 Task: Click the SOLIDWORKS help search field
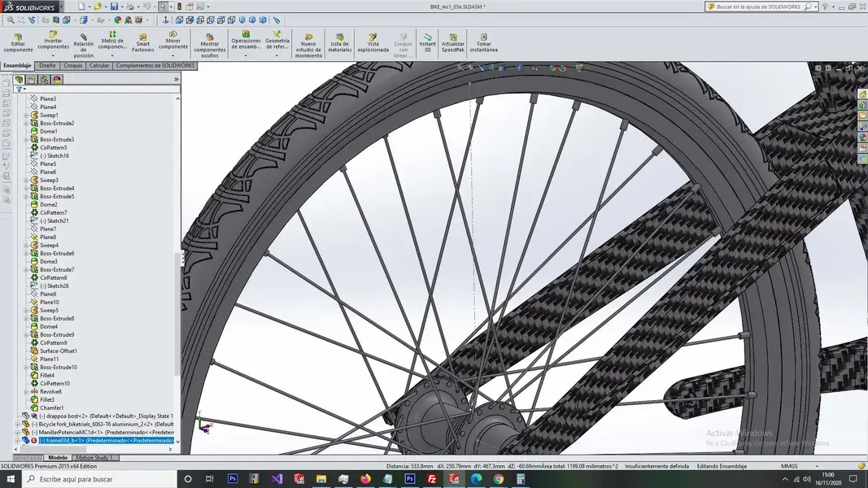[x=761, y=7]
